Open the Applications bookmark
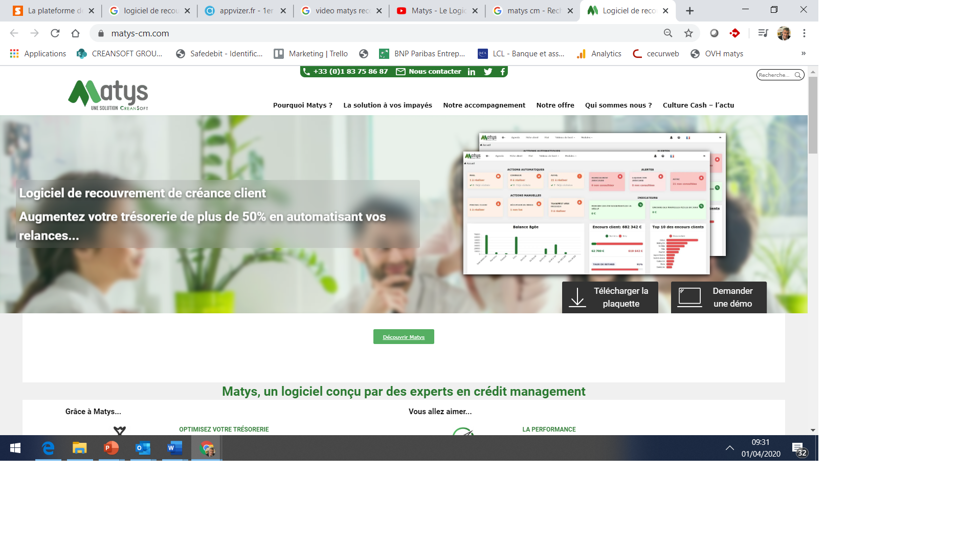The width and height of the screenshot is (980, 558). (38, 53)
